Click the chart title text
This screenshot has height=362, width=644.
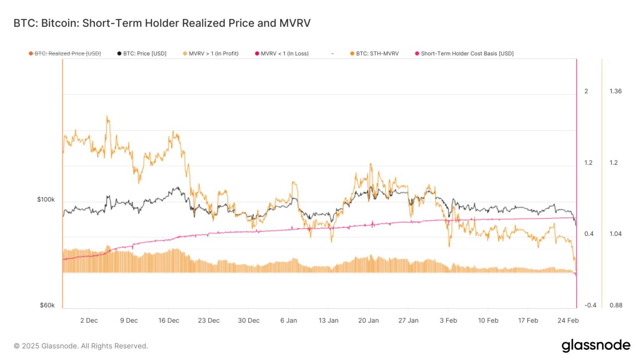click(x=162, y=23)
